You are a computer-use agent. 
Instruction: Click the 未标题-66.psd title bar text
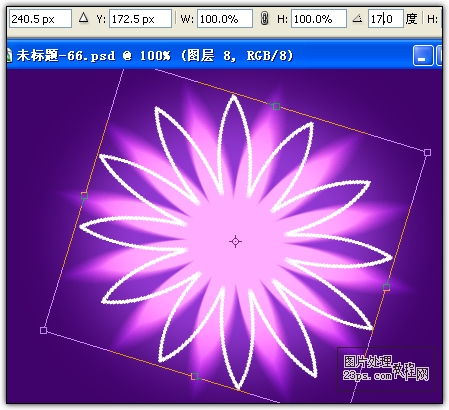(66, 56)
